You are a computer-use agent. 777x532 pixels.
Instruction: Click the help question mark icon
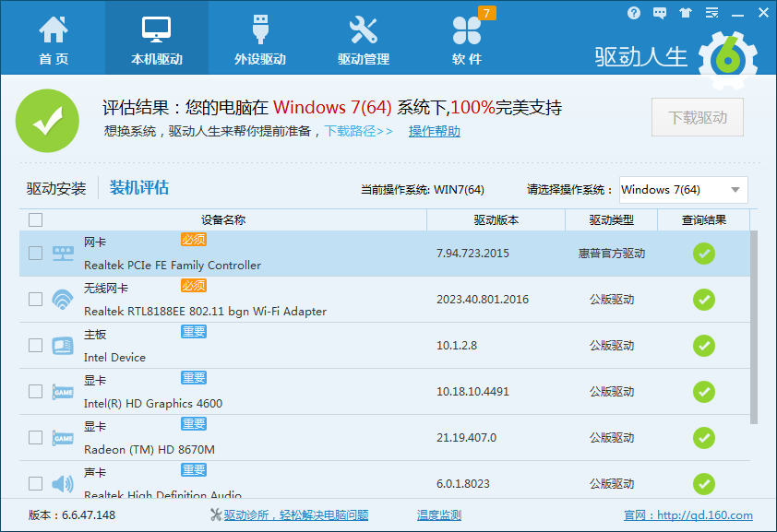click(x=633, y=13)
